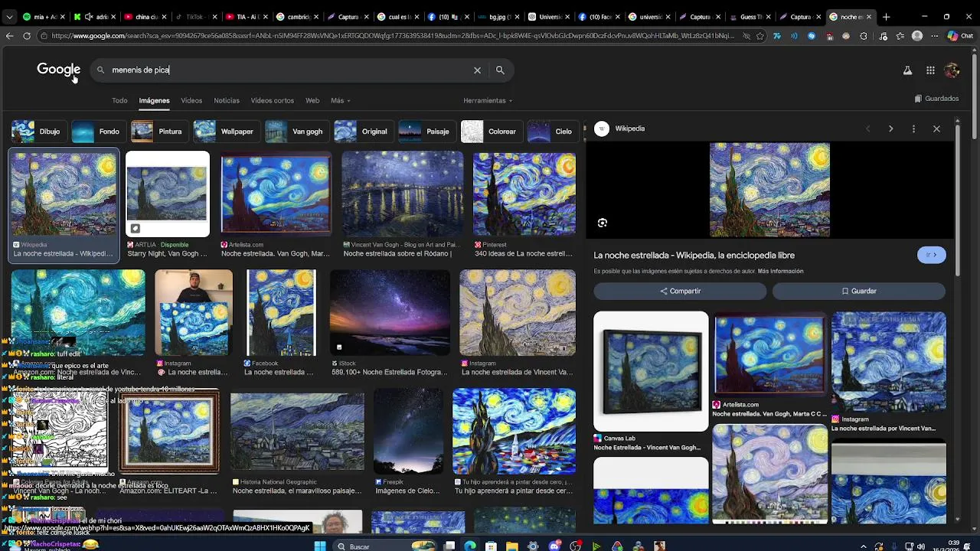Open a new browser tab

click(x=886, y=16)
